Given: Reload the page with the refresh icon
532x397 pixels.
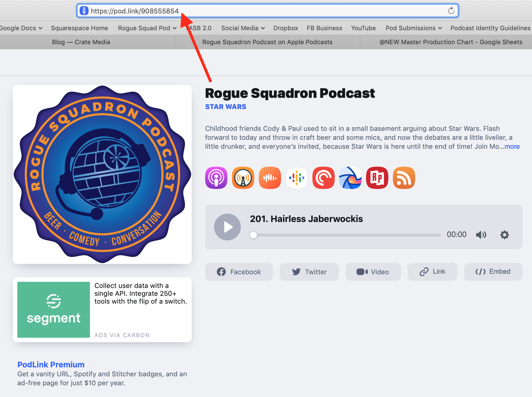Looking at the screenshot, I should tap(451, 11).
